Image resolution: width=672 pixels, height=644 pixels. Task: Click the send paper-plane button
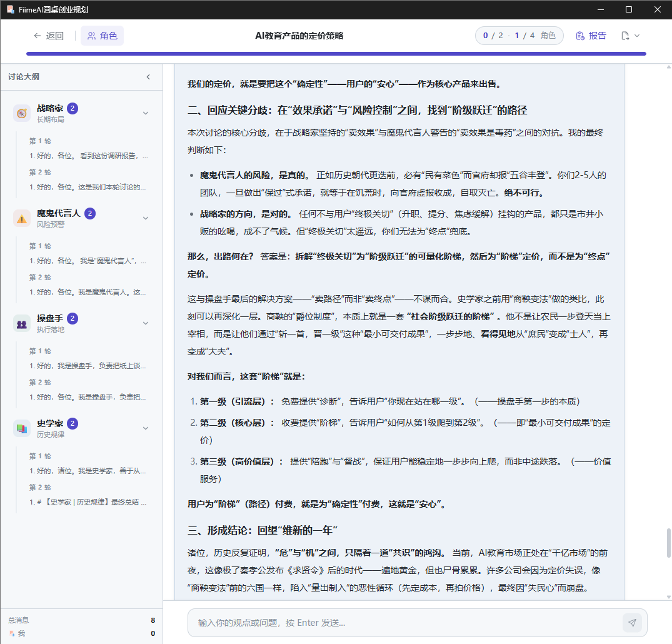point(632,623)
